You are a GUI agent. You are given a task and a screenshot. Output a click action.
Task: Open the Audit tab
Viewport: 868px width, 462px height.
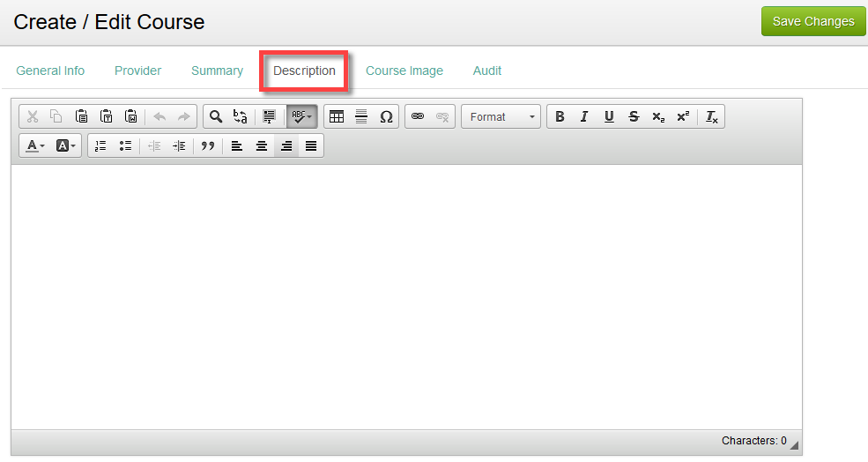487,71
